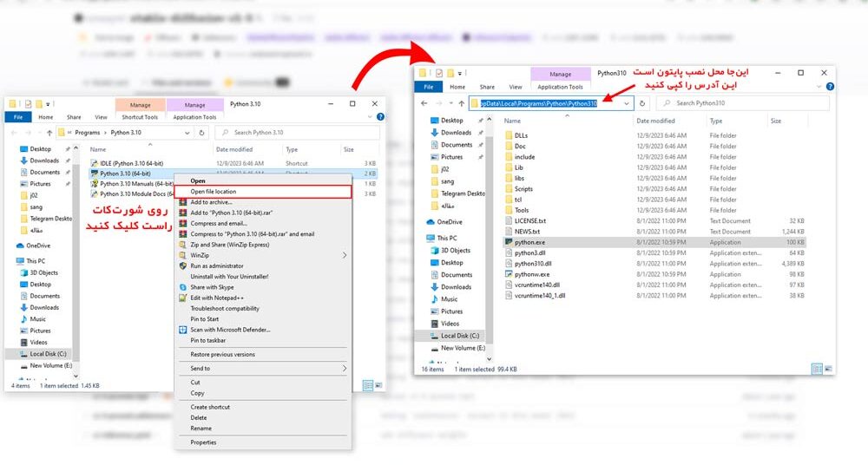Open the 'Send to' submenu
Image resolution: width=868 pixels, height=465 pixels.
tap(262, 368)
